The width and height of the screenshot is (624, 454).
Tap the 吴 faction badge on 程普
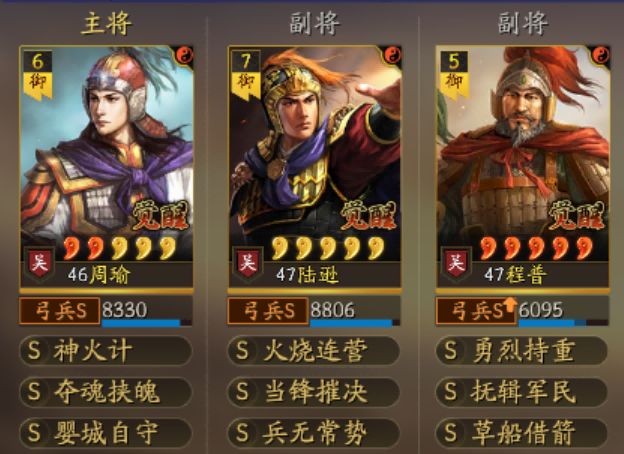tap(456, 263)
